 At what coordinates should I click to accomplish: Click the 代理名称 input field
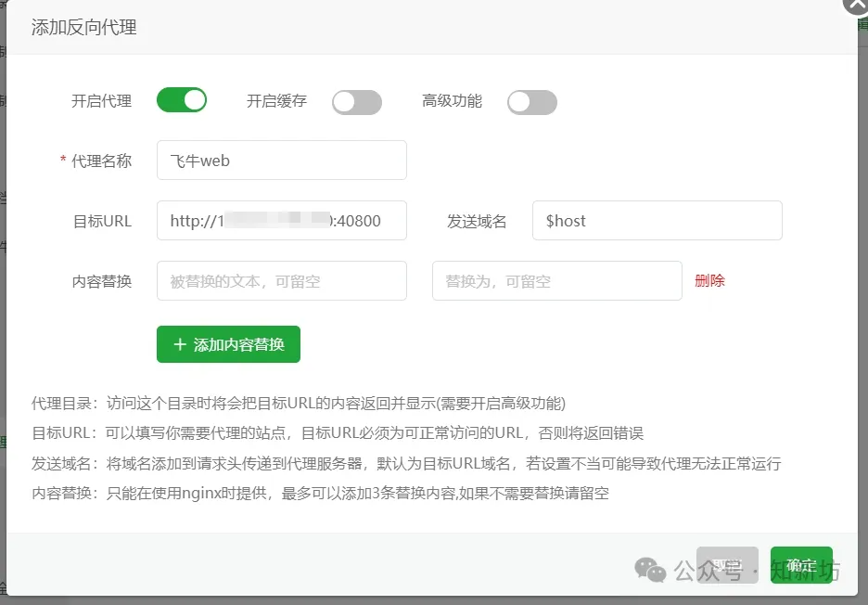(282, 161)
